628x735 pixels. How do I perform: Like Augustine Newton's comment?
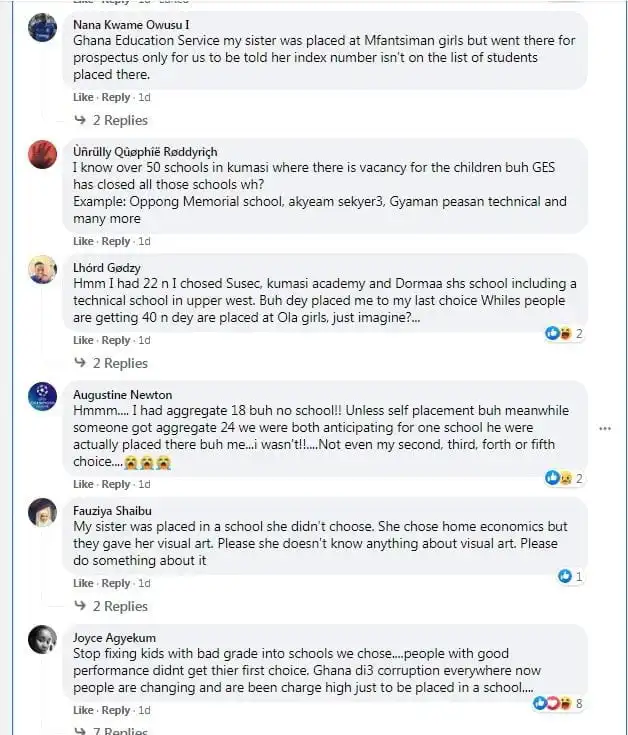83,484
